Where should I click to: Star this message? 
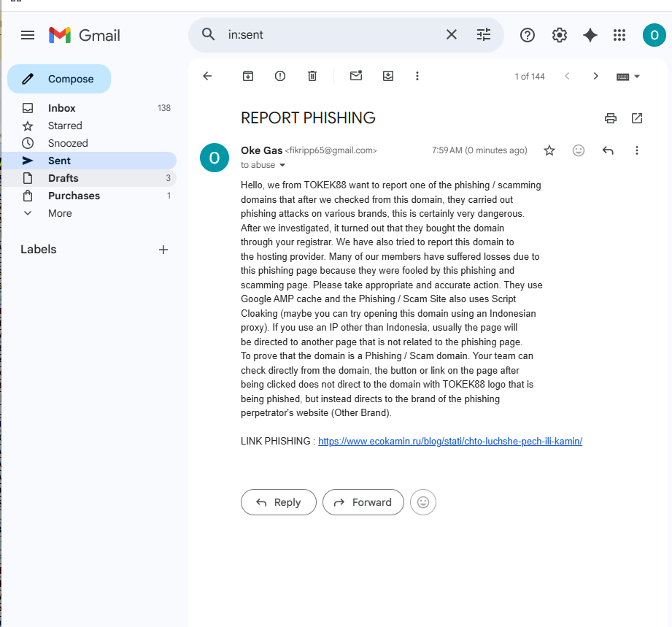pyautogui.click(x=549, y=150)
